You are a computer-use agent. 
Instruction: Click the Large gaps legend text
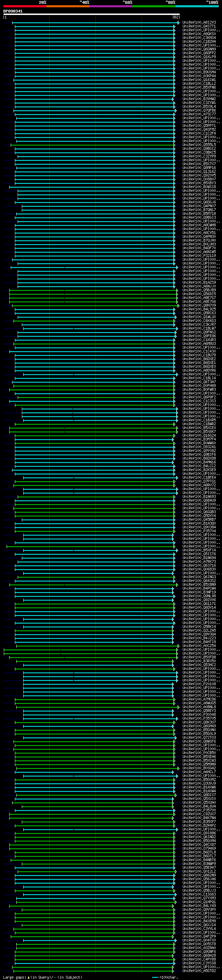pos(43,978)
